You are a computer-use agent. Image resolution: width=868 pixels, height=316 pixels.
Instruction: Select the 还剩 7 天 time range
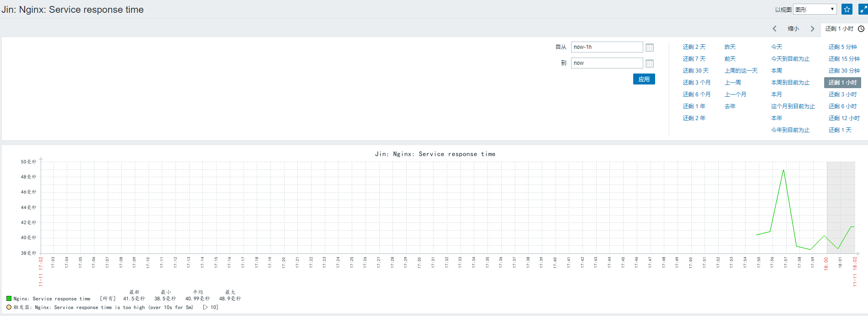click(x=694, y=59)
